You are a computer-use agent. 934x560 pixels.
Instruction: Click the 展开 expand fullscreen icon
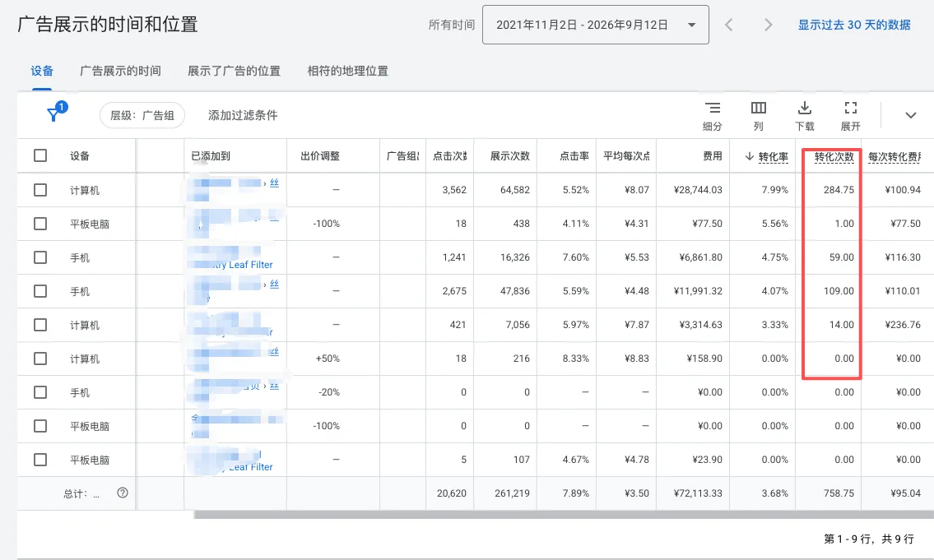click(851, 109)
